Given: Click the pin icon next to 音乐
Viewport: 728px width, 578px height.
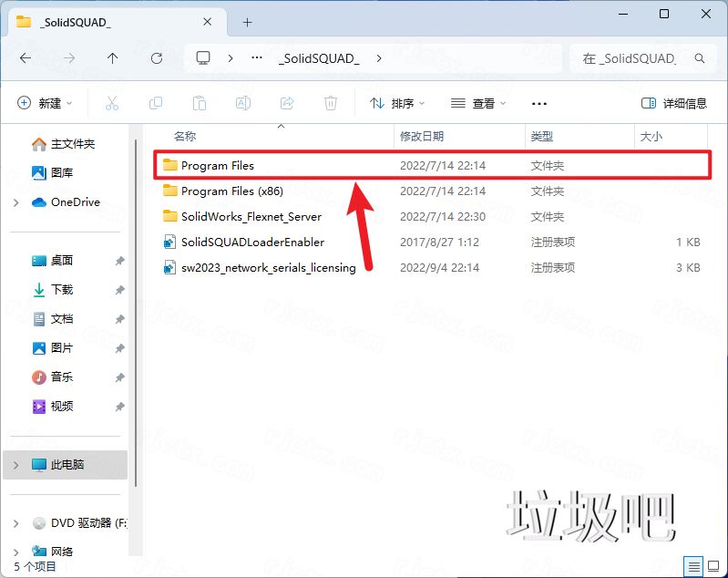Looking at the screenshot, I should (x=119, y=377).
